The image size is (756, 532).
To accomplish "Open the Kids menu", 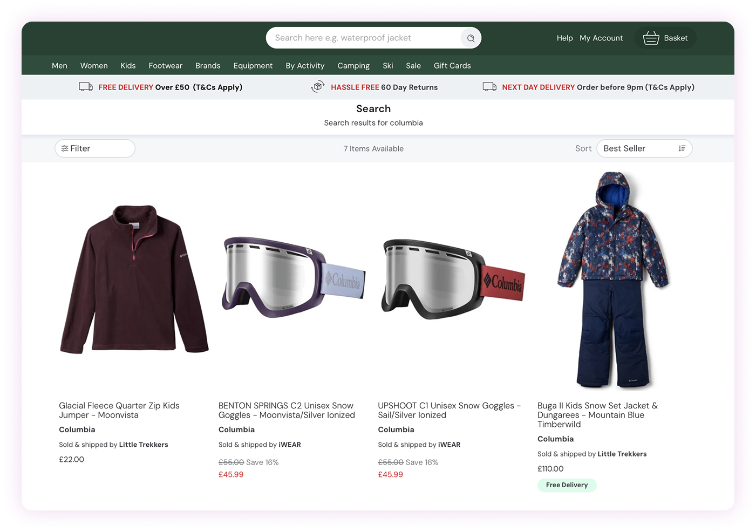I will 128,66.
